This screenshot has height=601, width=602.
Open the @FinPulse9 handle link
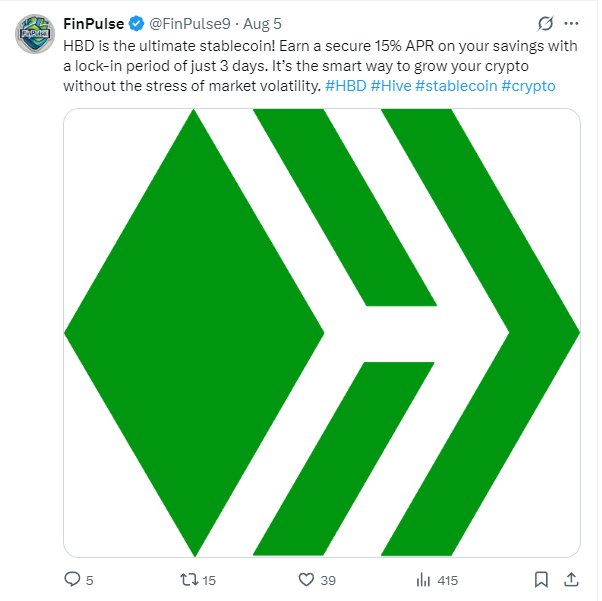click(x=191, y=24)
